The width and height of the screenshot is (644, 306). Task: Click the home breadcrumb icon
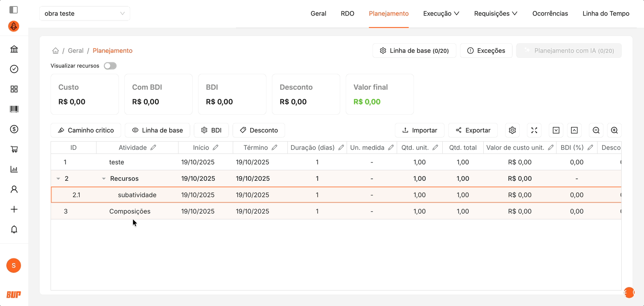click(56, 51)
